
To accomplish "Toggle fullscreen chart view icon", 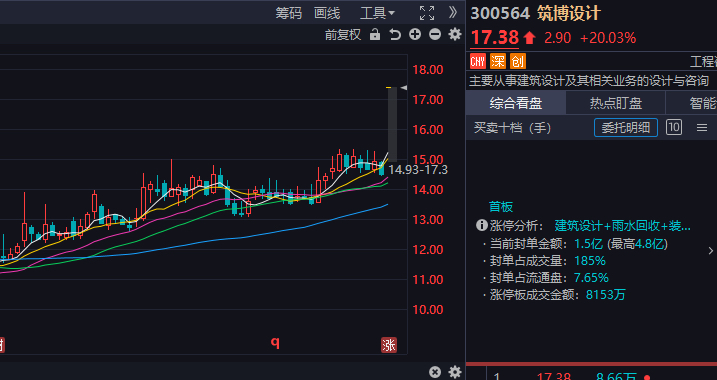I will point(427,13).
